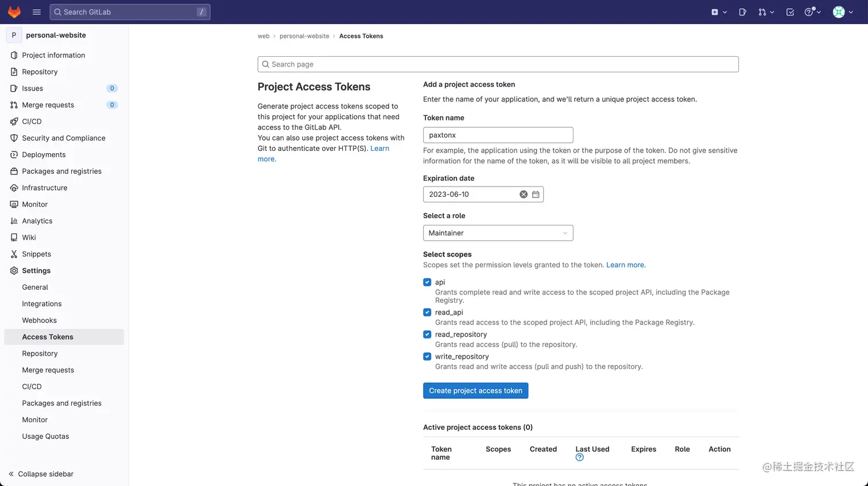Click the Learn more link for scopes

pyautogui.click(x=626, y=265)
